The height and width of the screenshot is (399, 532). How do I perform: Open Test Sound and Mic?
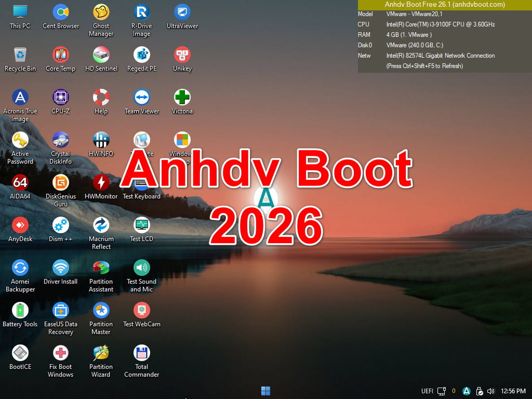click(141, 276)
